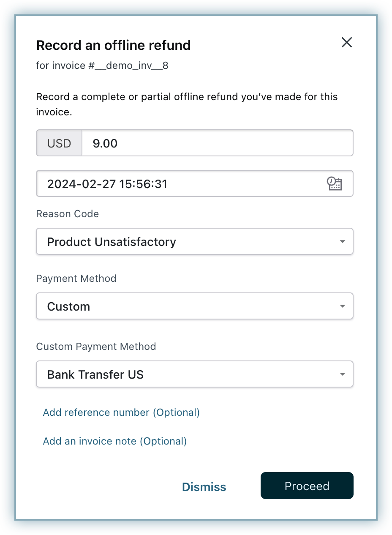Click the Custom Payment Method dropdown arrow

[x=342, y=374]
